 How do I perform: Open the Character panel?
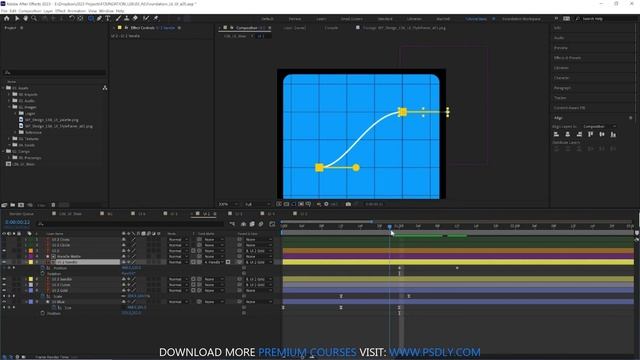tap(562, 78)
